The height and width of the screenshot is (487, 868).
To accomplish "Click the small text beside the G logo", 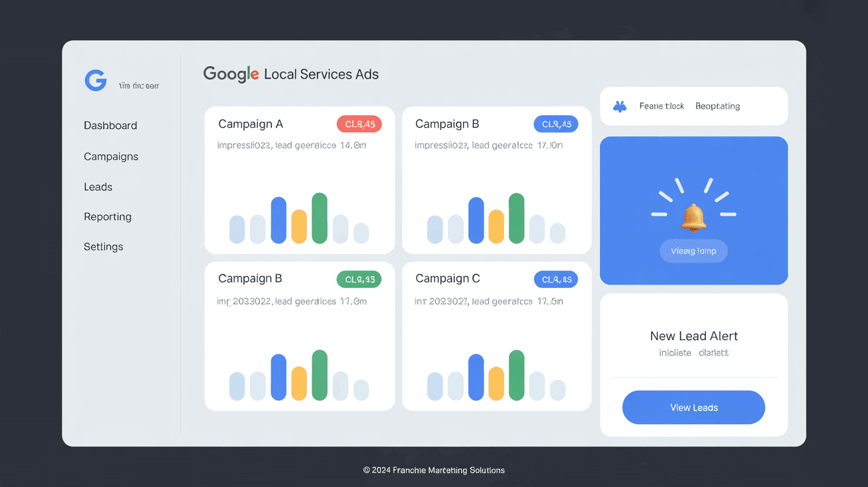I will [x=139, y=86].
